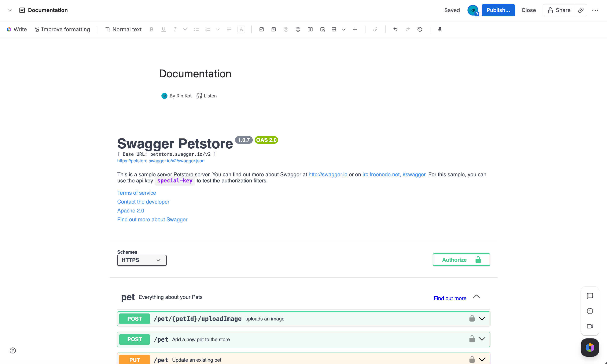Open the plus insert menu
Image resolution: width=607 pixels, height=364 pixels.
pos(355,29)
